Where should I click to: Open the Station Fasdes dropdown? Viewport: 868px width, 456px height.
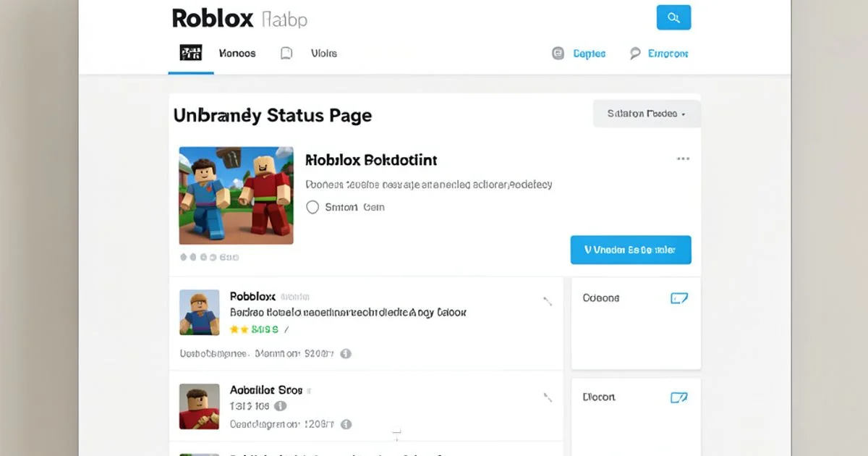[x=646, y=114]
